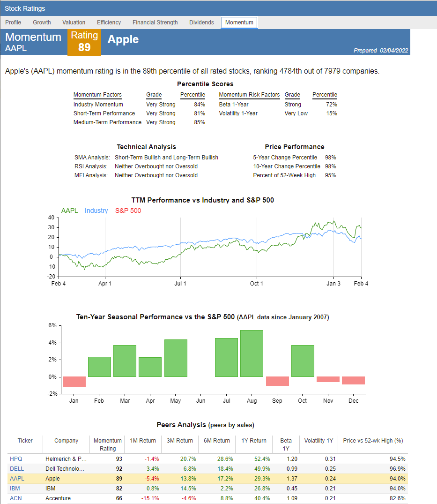Click the SMA Analysis result text
The height and width of the screenshot is (504, 437).
(166, 158)
